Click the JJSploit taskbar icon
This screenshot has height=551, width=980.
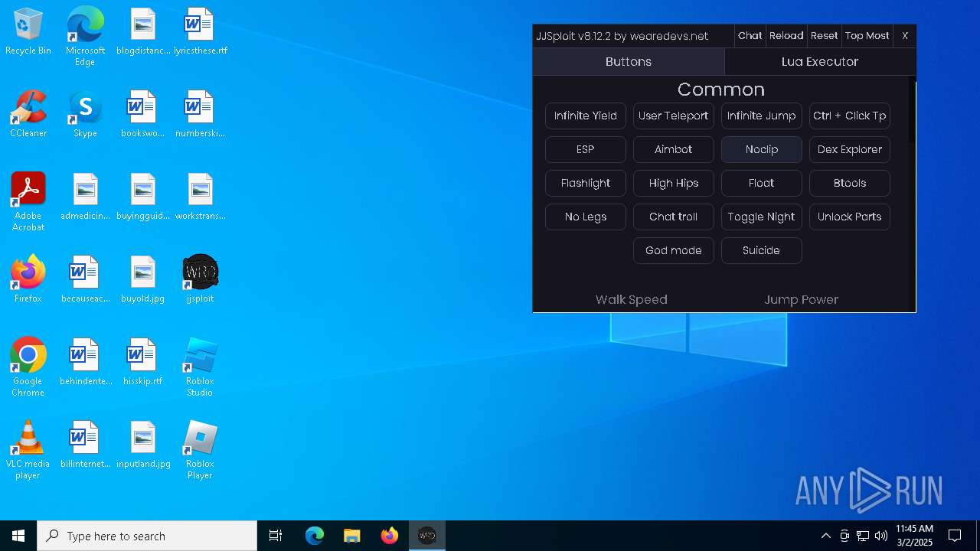427,536
